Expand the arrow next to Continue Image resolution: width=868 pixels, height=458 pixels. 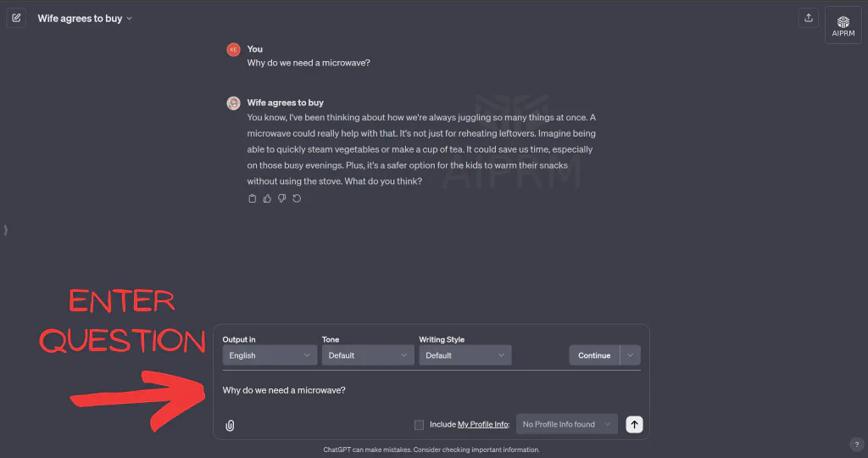pyautogui.click(x=631, y=355)
